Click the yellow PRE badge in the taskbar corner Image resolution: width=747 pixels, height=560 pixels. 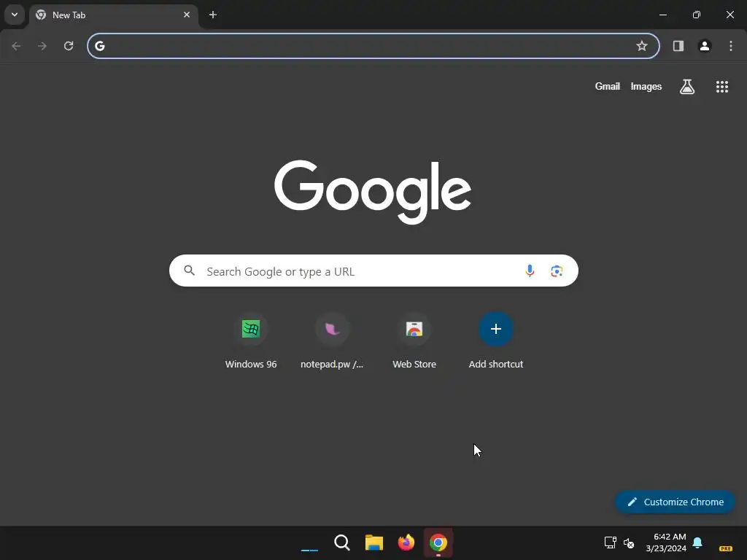[726, 548]
